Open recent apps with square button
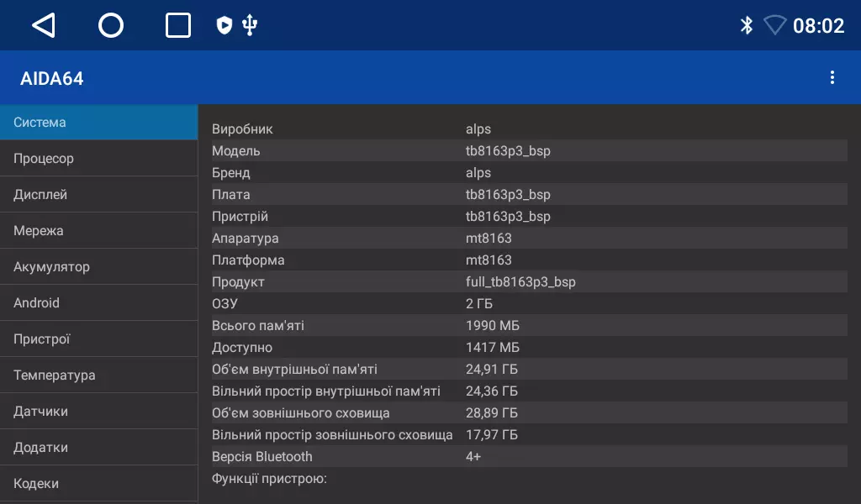The width and height of the screenshot is (861, 504). point(178,26)
